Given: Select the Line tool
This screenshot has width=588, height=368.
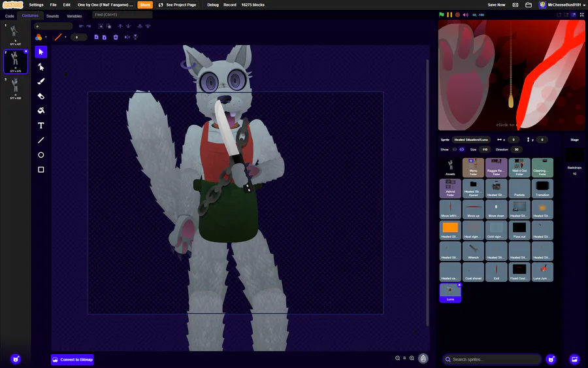Looking at the screenshot, I should 41,140.
